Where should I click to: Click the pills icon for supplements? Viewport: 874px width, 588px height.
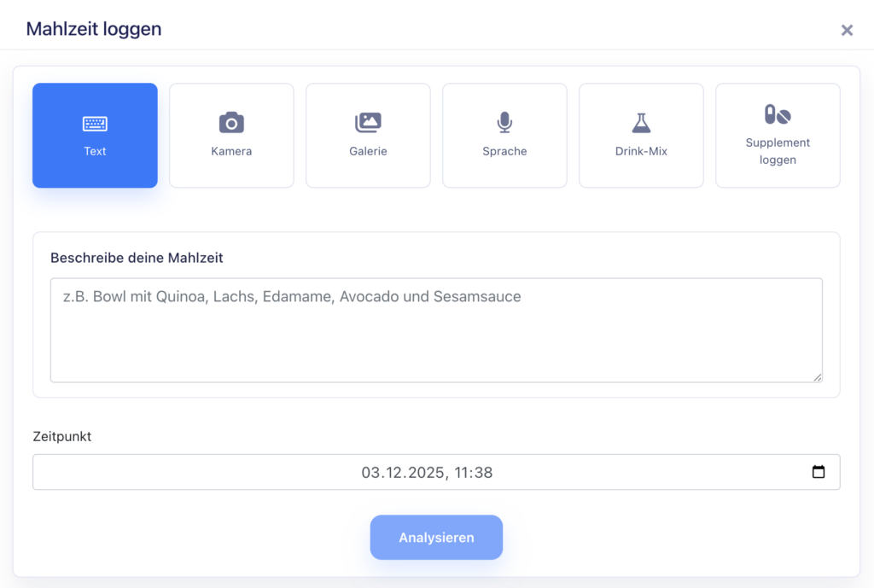(778, 114)
